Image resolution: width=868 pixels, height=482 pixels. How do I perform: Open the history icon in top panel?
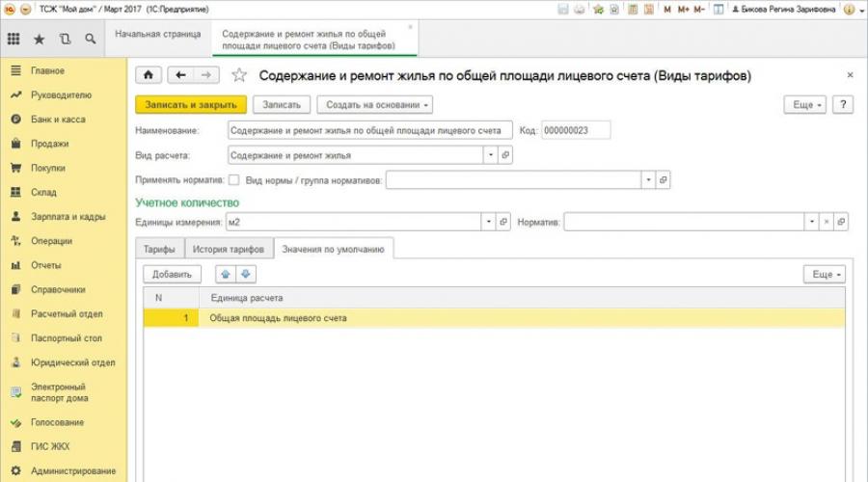(x=64, y=40)
